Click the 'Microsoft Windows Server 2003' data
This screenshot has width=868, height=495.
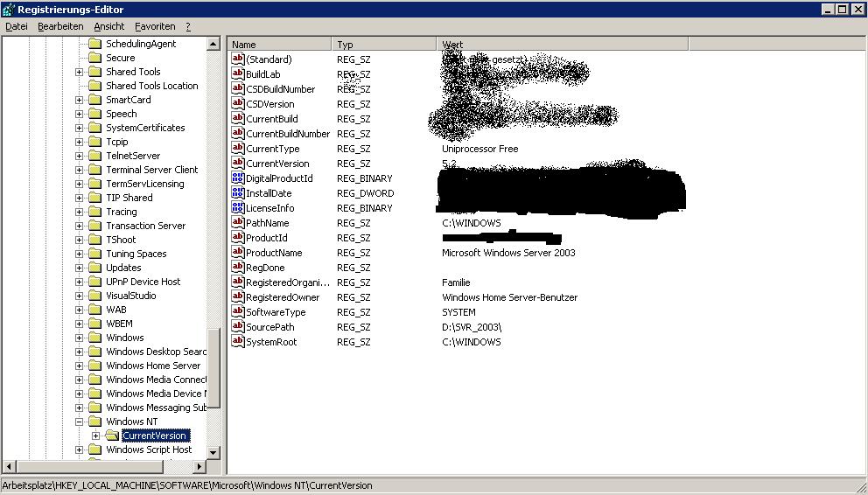[x=508, y=253]
